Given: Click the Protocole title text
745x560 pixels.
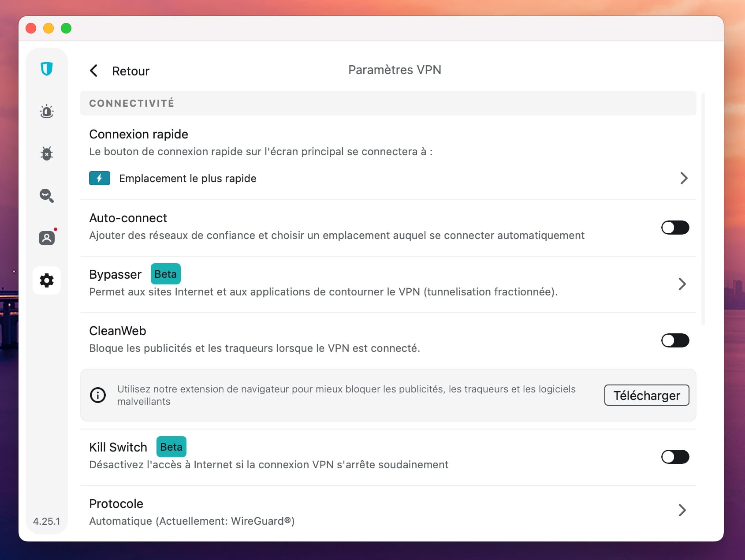Looking at the screenshot, I should pyautogui.click(x=116, y=504).
